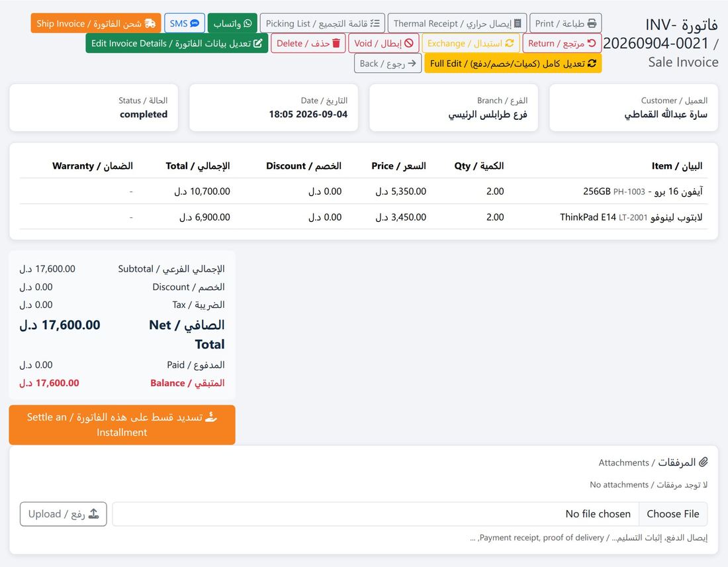Viewport: 728px width, 567px height.
Task: Click the 'Total / الإجمالي' column header
Action: click(x=198, y=166)
